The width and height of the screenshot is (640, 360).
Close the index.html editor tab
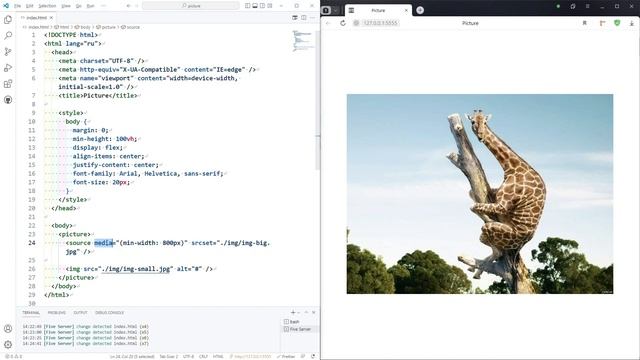[x=51, y=18]
